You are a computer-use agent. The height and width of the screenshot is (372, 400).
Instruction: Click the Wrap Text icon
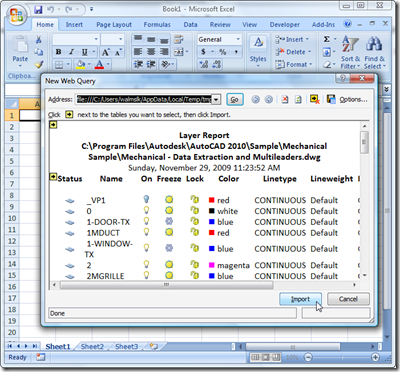tap(179, 39)
